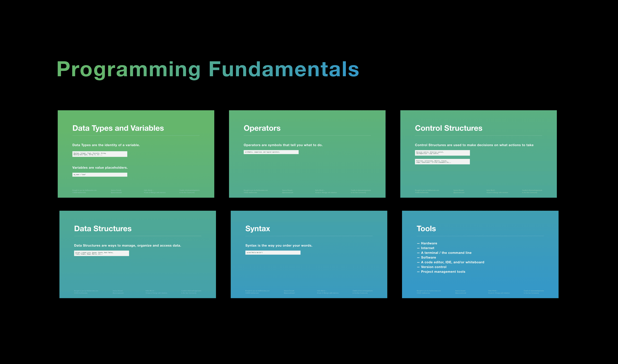
Task: Click the print("Hello World!") code box
Action: coord(273,253)
